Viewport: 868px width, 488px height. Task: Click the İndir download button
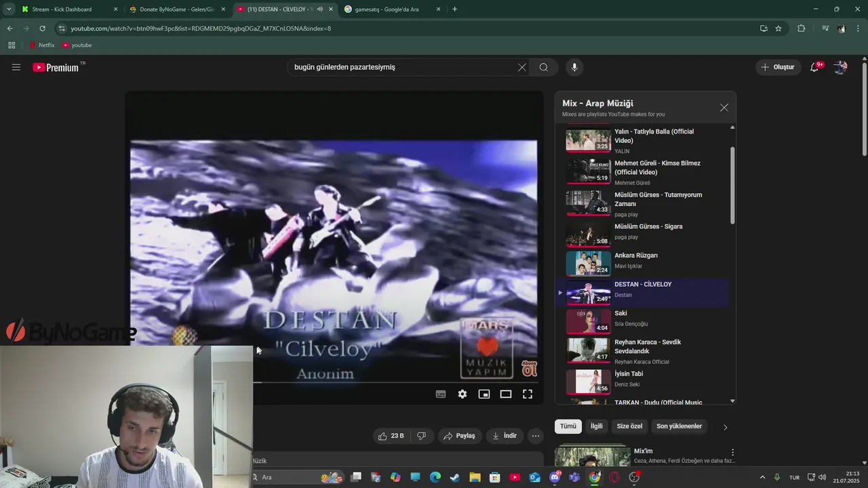pos(505,436)
